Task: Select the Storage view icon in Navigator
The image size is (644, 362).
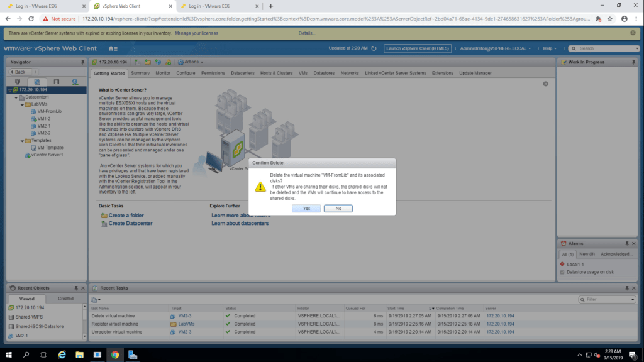Action: coord(56,82)
